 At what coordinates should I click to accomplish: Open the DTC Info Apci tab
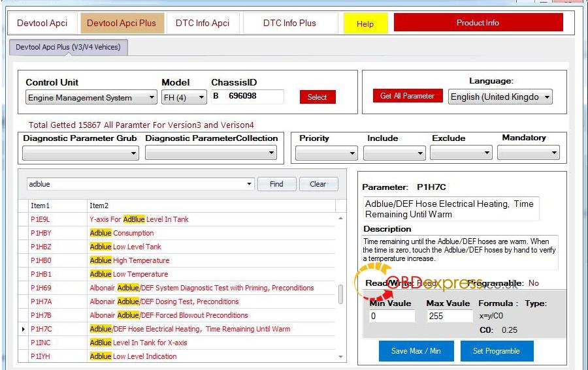202,23
